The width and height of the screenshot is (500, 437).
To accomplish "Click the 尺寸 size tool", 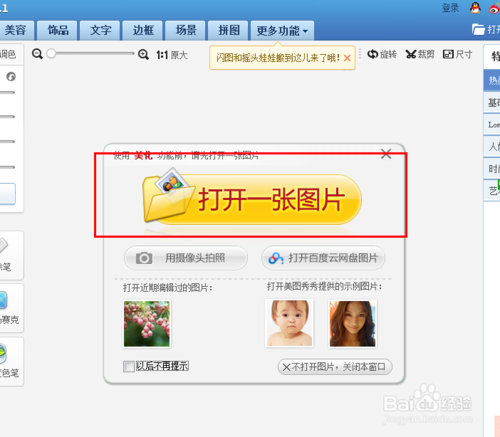I will pyautogui.click(x=457, y=54).
